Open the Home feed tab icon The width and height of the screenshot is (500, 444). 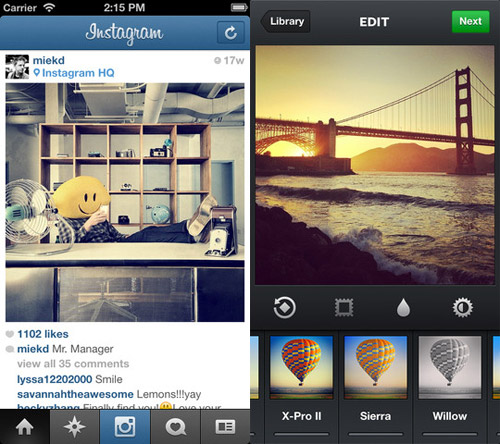pos(25,427)
